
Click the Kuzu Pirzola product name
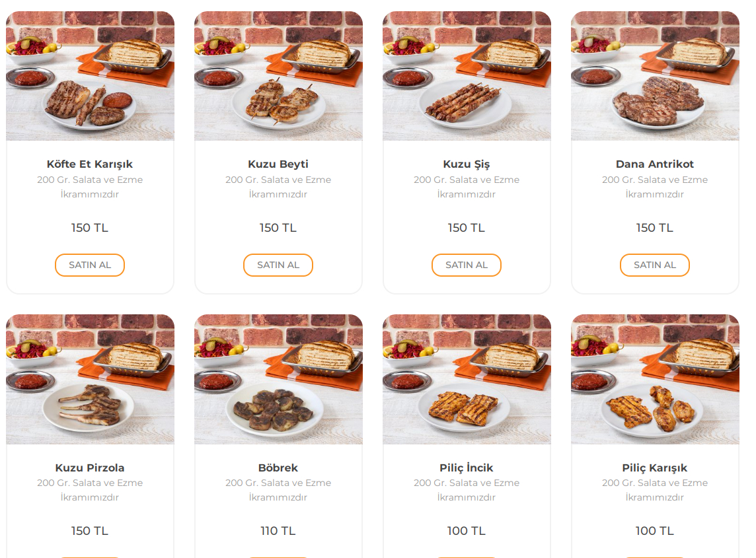click(90, 468)
